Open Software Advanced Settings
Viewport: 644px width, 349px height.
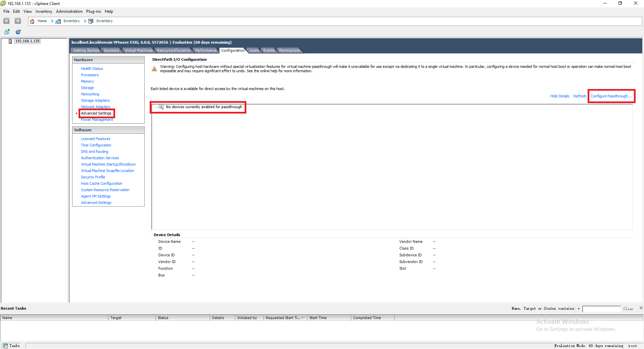click(96, 203)
